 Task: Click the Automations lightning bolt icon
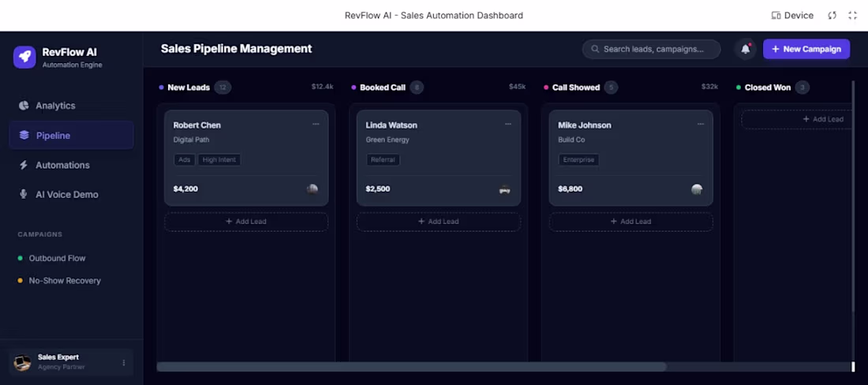[x=23, y=165]
